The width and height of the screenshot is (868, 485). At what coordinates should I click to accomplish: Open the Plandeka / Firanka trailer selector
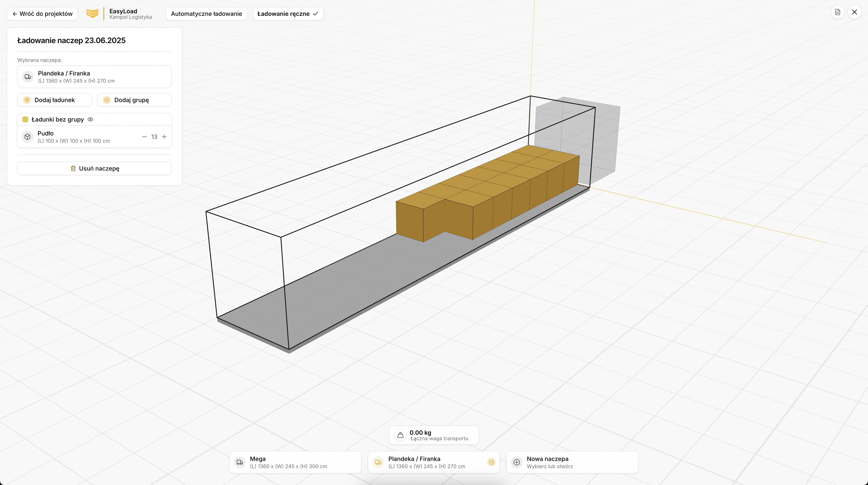coord(433,462)
